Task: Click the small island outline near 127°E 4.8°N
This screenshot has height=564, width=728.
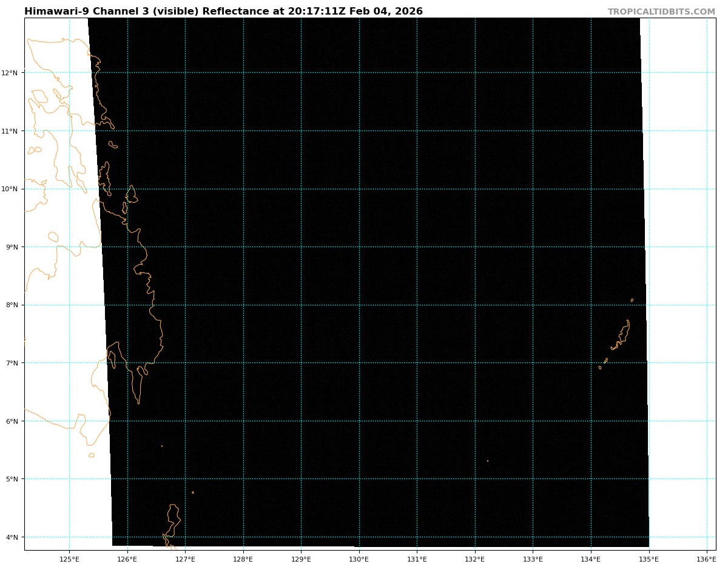Action: point(193,492)
